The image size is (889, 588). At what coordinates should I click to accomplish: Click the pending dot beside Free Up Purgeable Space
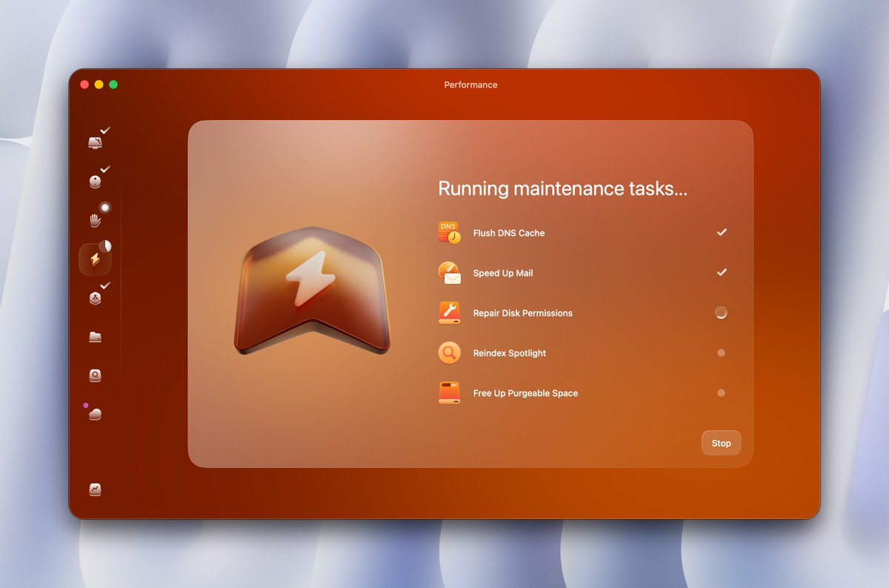coord(721,392)
